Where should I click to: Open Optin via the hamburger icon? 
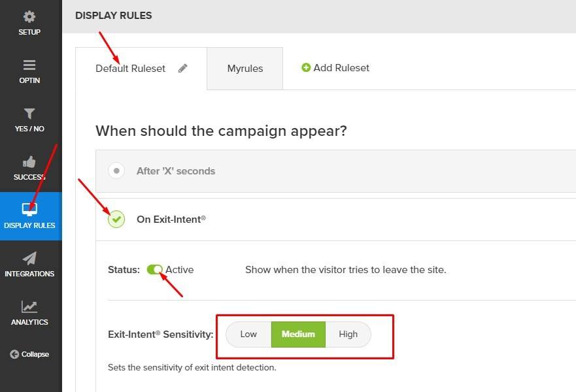29,65
